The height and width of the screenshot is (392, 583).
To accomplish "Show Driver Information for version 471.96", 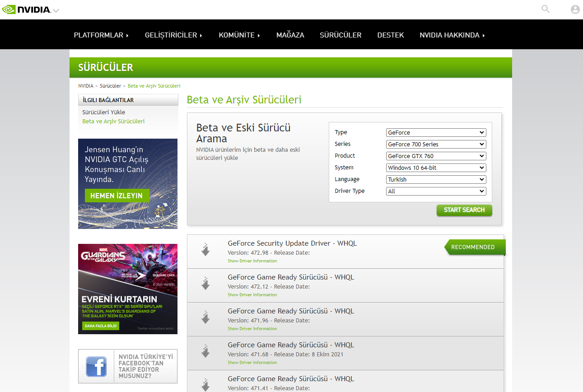I will [252, 329].
